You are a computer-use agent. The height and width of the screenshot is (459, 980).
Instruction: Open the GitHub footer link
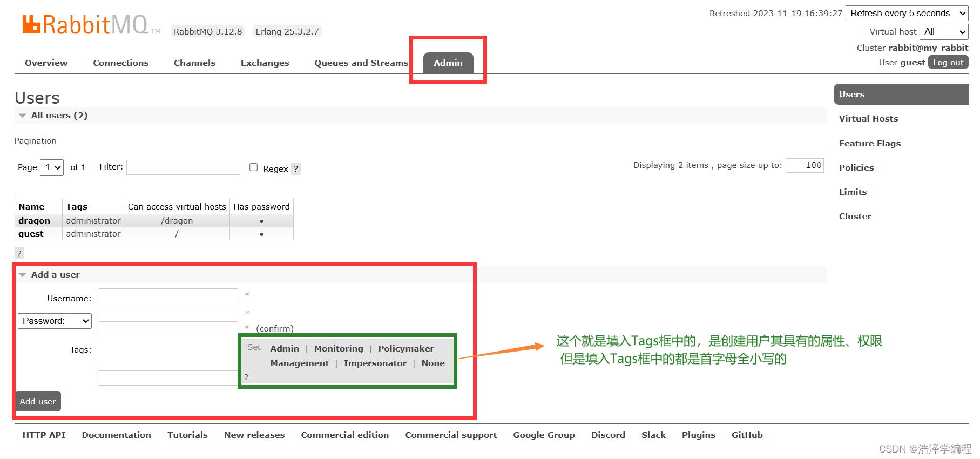[747, 435]
